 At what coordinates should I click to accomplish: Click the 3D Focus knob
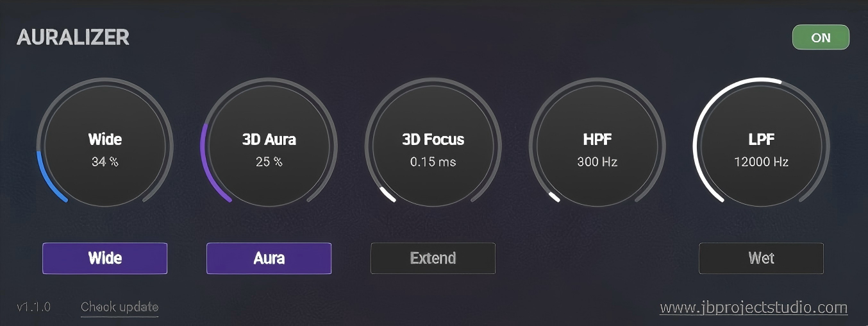[x=433, y=146]
